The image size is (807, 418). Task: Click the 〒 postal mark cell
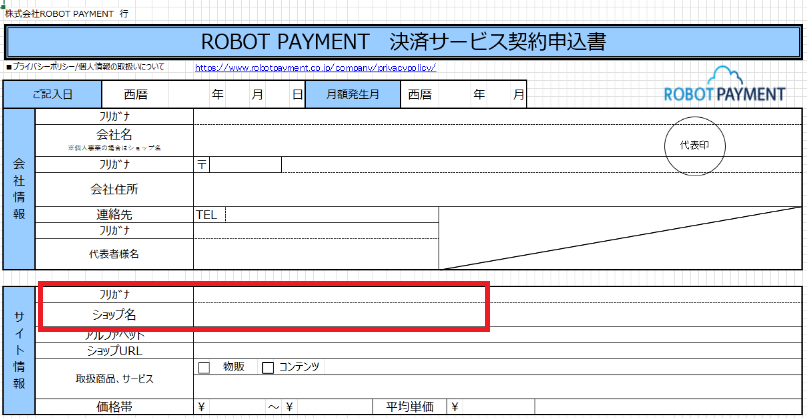click(202, 164)
